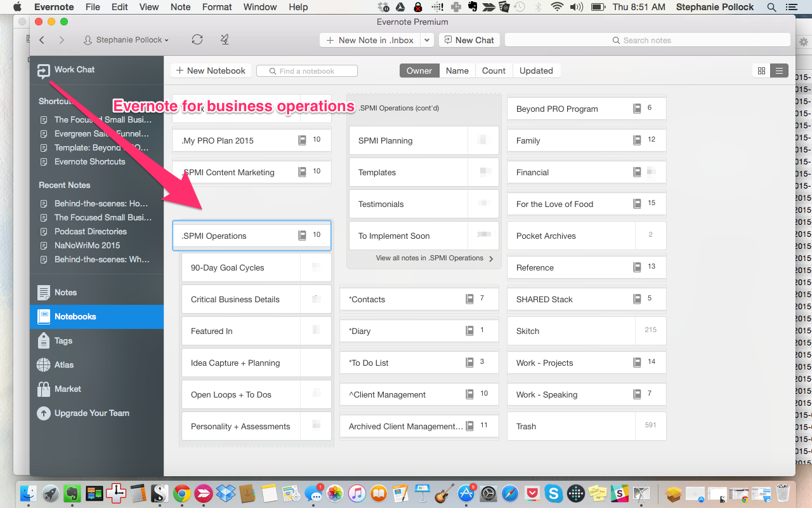Sort notebooks by Count

click(494, 70)
